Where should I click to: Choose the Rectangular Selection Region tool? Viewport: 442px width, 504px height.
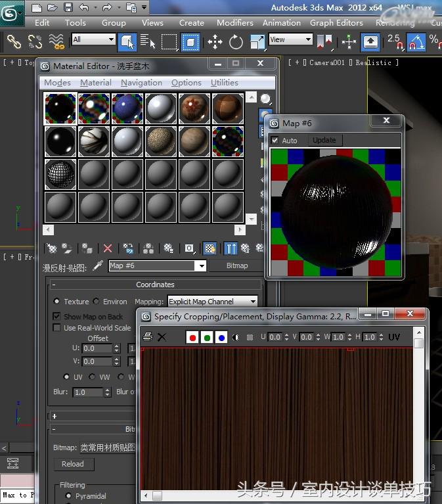[x=169, y=42]
